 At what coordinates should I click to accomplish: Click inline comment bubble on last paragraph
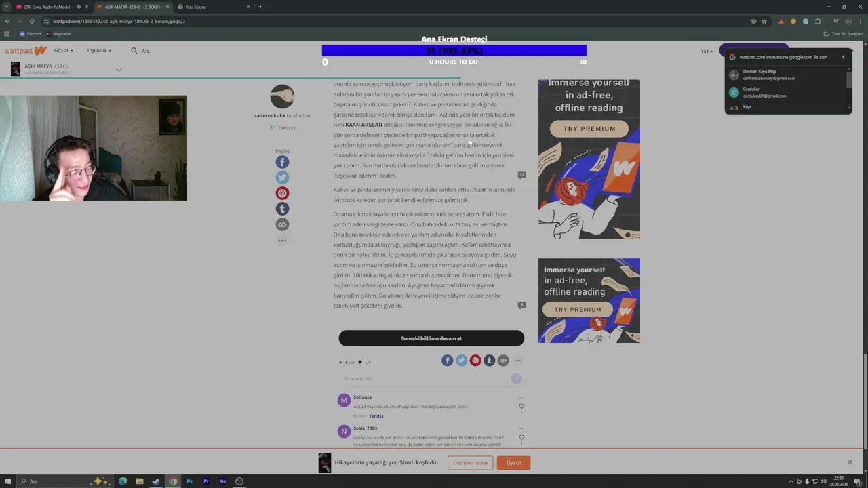(x=521, y=305)
